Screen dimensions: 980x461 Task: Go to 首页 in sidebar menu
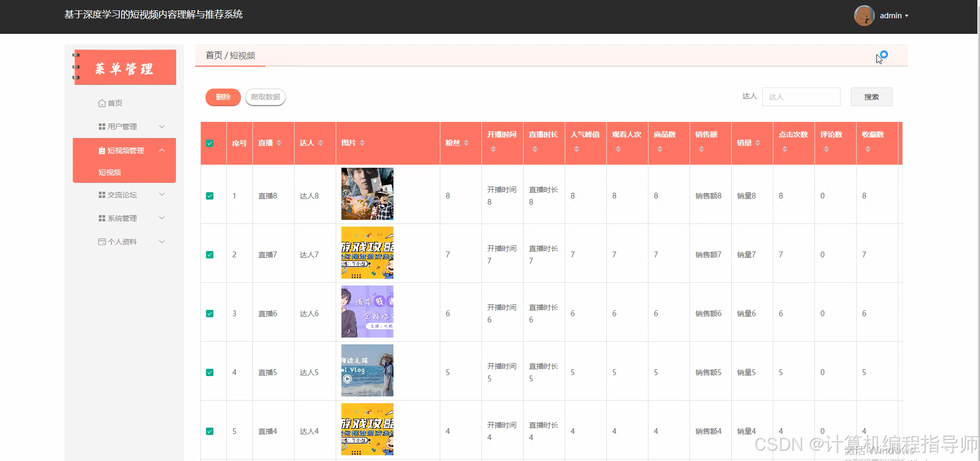click(124, 103)
